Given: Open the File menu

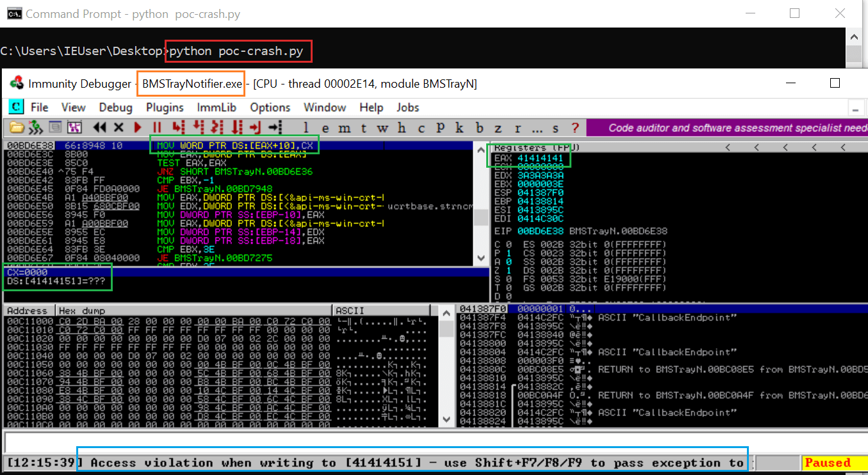Looking at the screenshot, I should pyautogui.click(x=39, y=108).
